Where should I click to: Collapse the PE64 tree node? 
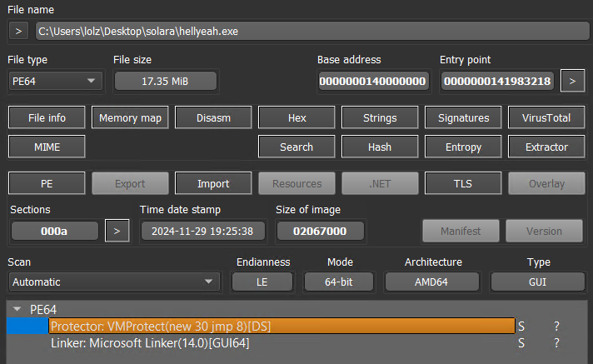point(17,309)
